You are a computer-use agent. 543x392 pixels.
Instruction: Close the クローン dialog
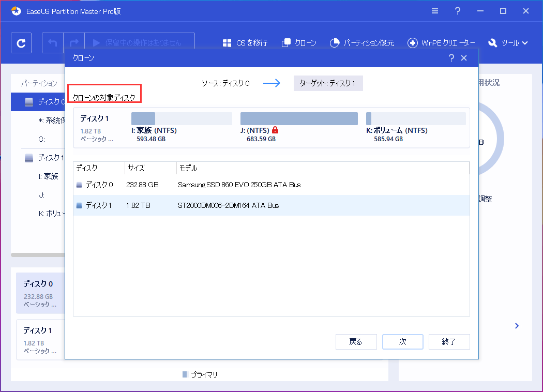(464, 58)
